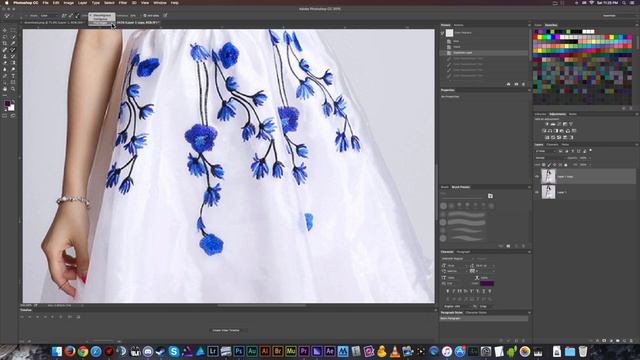Enable Sampling: Background Swatch in options bar

tap(77, 16)
